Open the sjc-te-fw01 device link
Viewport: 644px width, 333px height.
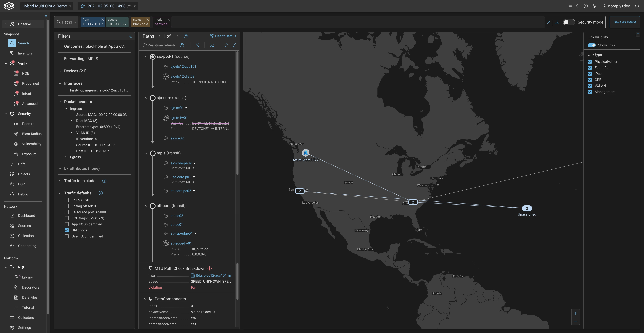(x=179, y=118)
